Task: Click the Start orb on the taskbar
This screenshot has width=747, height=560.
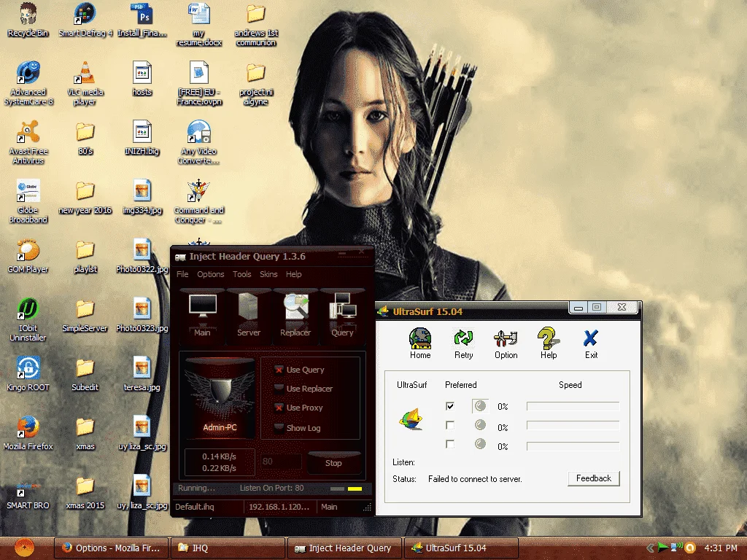Action: click(x=24, y=548)
